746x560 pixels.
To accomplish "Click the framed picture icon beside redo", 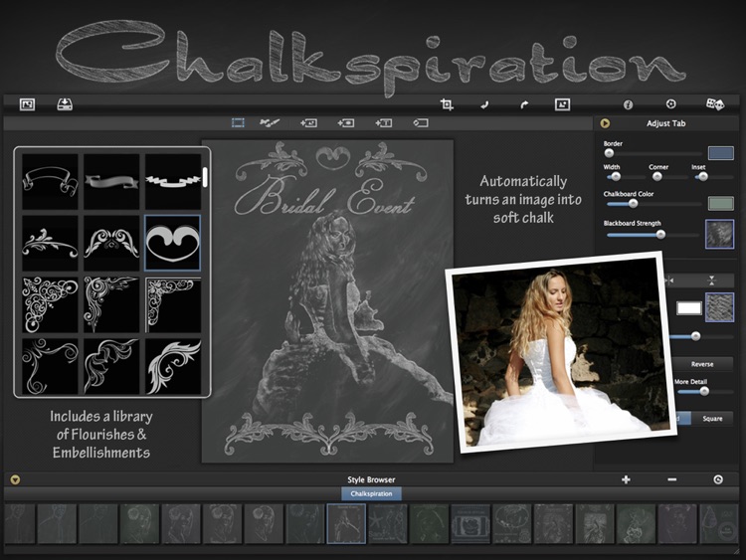I will pos(562,104).
